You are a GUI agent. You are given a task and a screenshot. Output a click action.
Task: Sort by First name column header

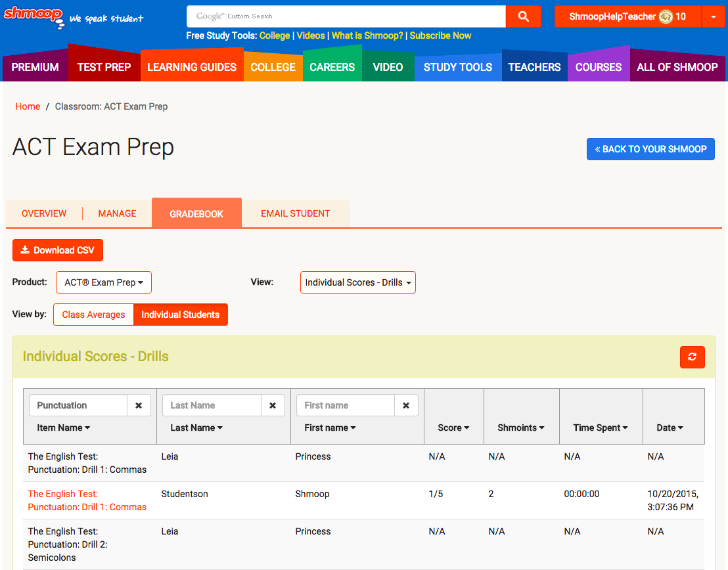[330, 427]
